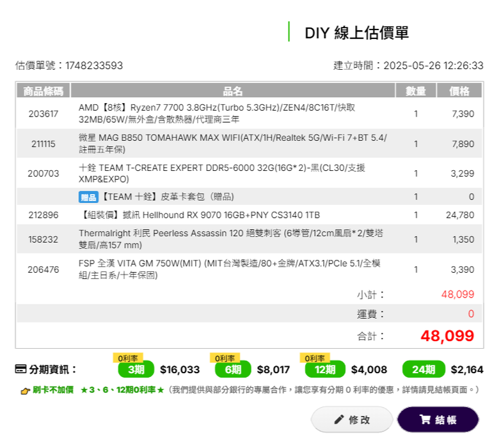Click the 修改 edit button
The height and width of the screenshot is (448, 499).
tap(352, 419)
